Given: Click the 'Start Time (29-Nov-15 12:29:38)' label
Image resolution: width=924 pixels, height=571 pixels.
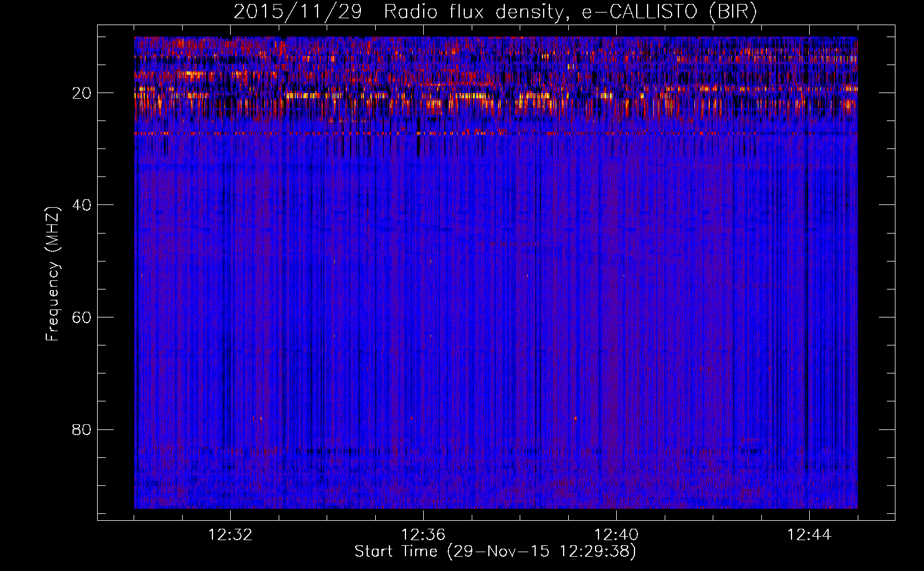Looking at the screenshot, I should pyautogui.click(x=495, y=552).
